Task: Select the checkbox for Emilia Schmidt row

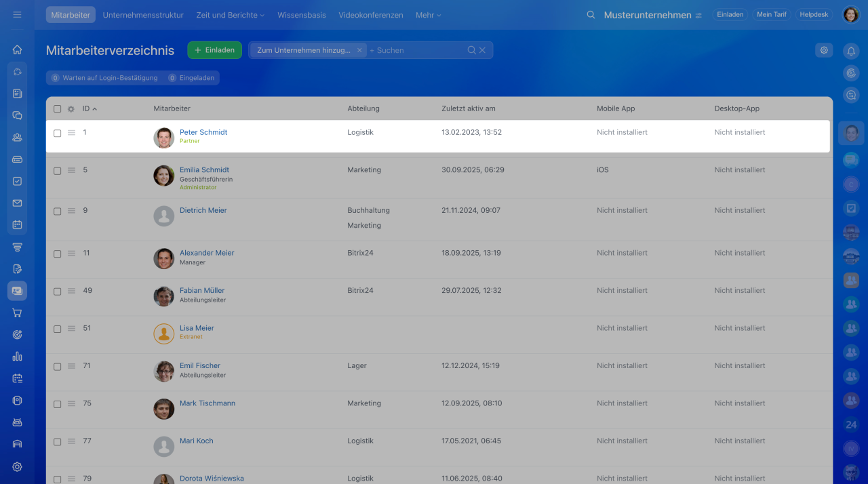Action: click(58, 171)
